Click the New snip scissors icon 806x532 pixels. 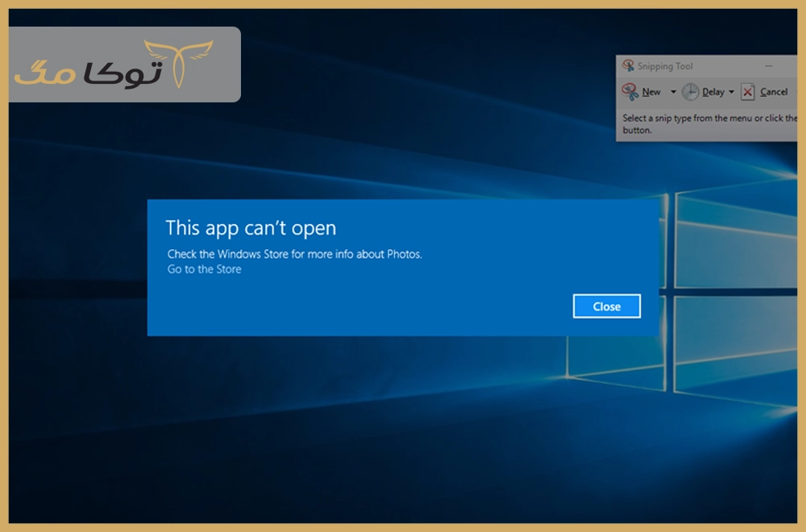pyautogui.click(x=629, y=92)
